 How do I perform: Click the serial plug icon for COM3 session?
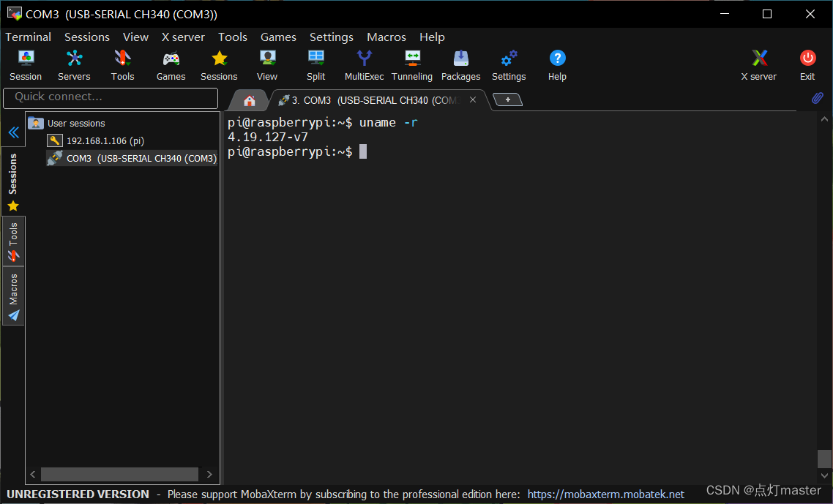(x=55, y=158)
